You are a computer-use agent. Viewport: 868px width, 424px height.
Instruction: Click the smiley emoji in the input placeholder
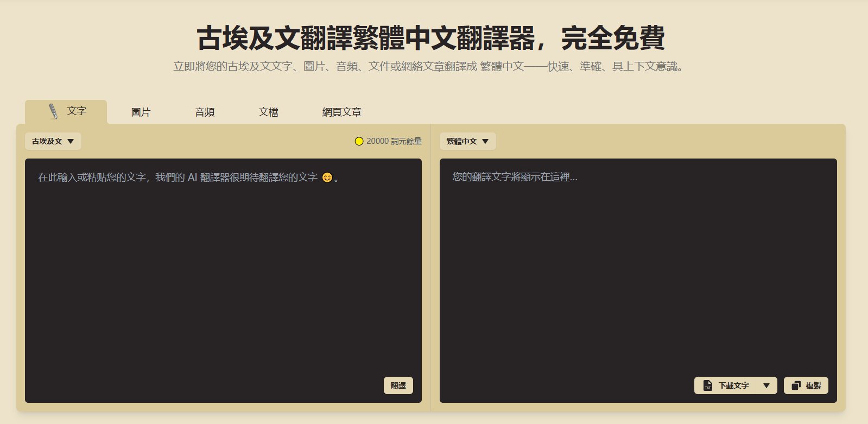(x=327, y=178)
